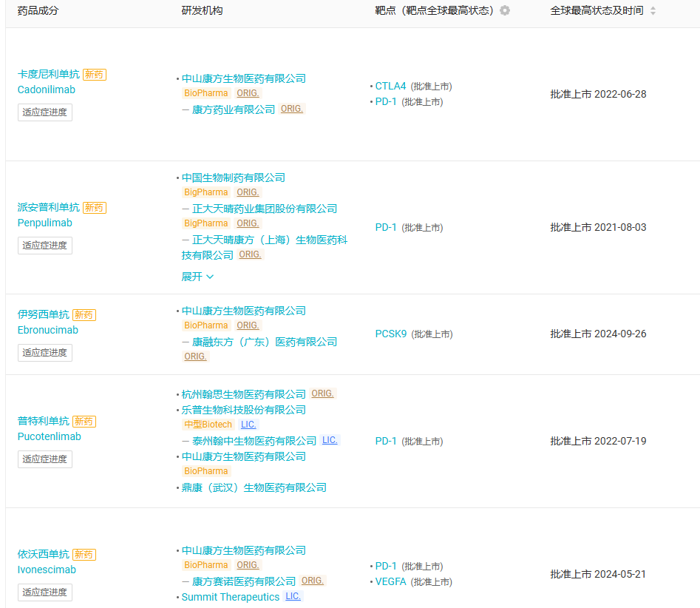
Task: Open 普特利单抗 drug link
Action: (x=44, y=421)
